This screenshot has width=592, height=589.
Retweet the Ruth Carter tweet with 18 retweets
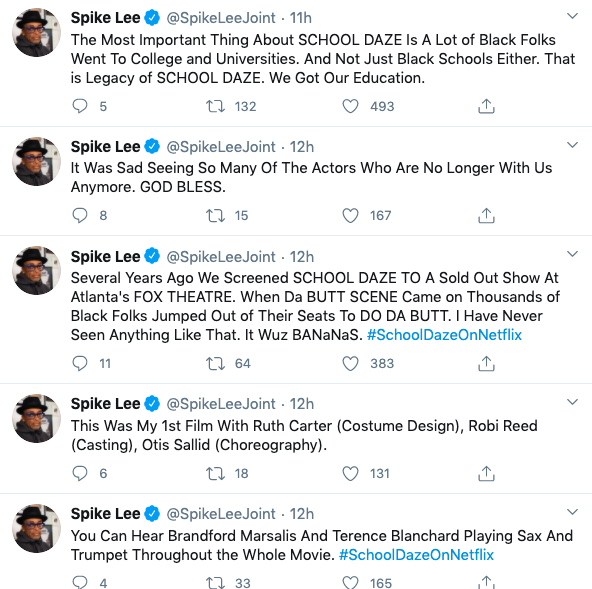point(215,473)
